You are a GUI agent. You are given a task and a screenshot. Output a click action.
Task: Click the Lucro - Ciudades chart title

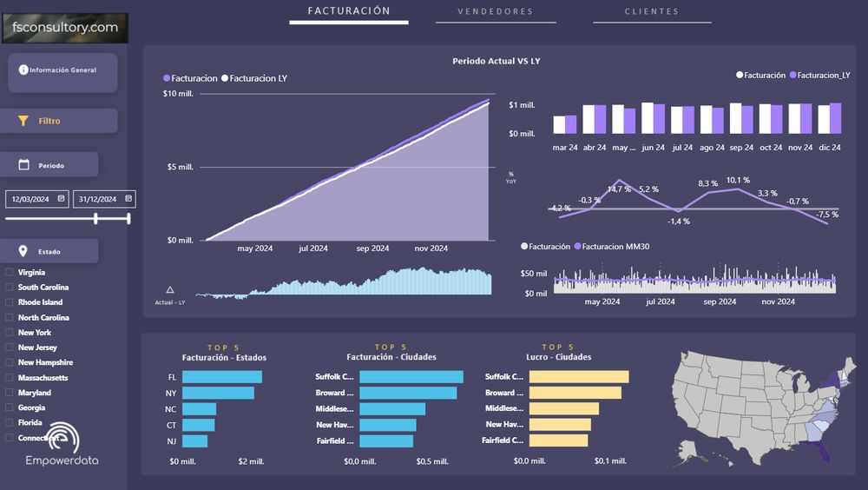558,357
